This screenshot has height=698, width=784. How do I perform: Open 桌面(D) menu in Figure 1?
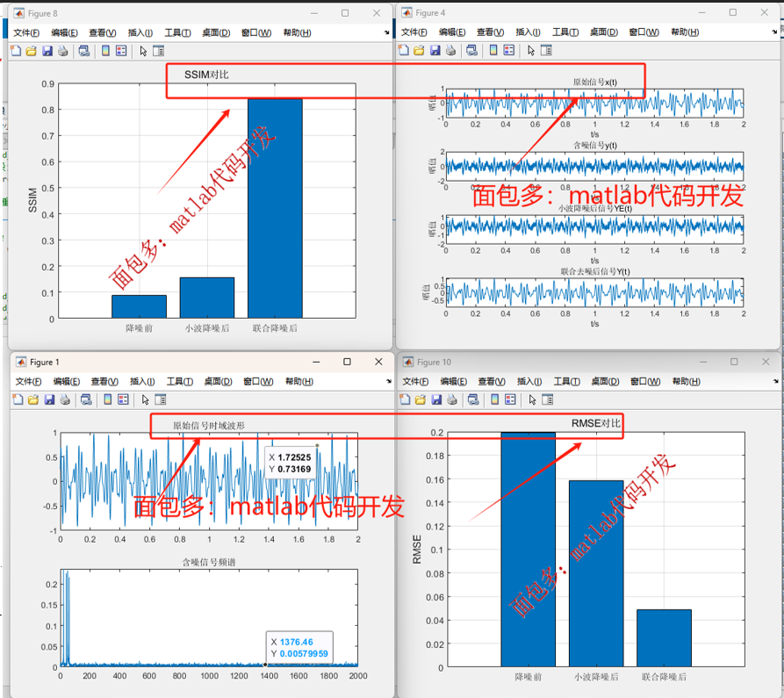point(218,382)
